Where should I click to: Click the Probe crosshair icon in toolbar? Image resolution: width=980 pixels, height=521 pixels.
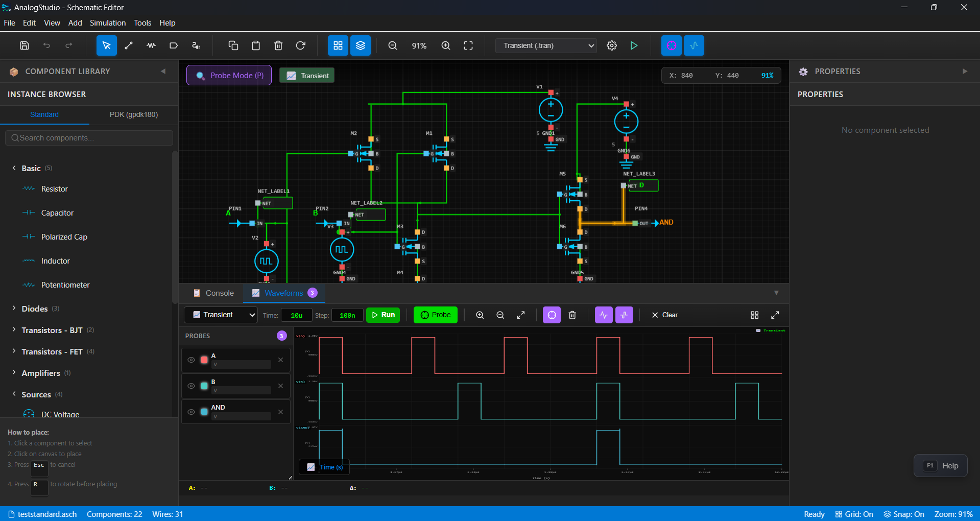(x=671, y=45)
